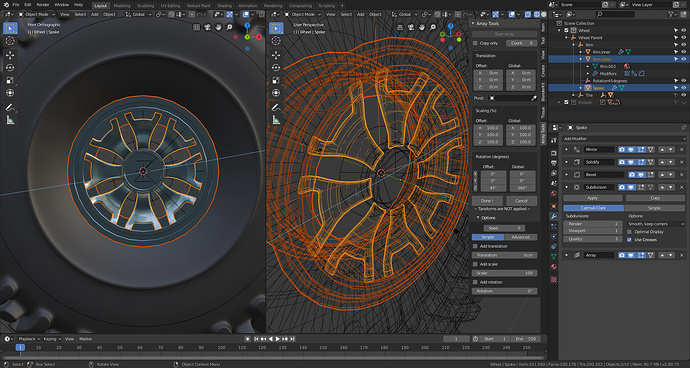Adjust the Scale slider in Array Tools

(505, 273)
